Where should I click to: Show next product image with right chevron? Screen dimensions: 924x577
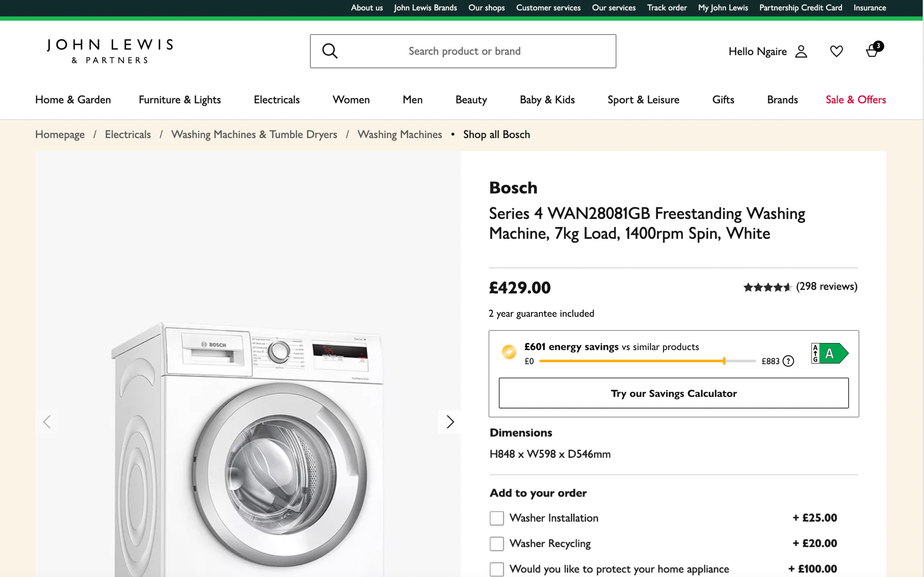click(x=450, y=422)
